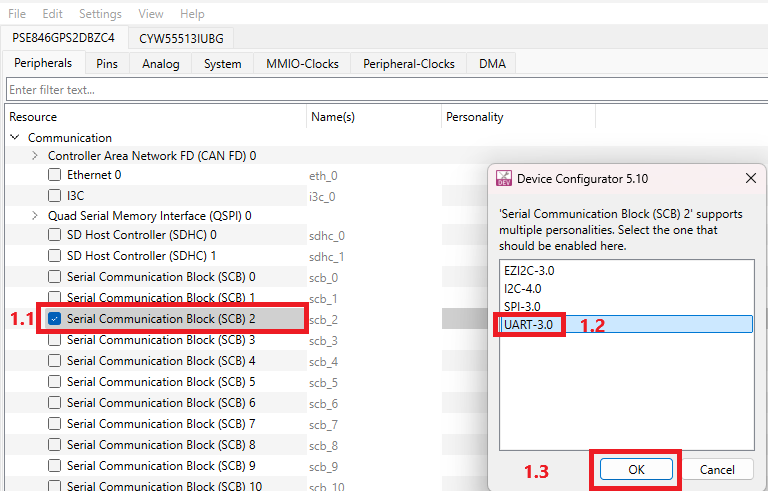Screen dimensions: 770x493
Task: Open the Settings menu
Action: (100, 14)
